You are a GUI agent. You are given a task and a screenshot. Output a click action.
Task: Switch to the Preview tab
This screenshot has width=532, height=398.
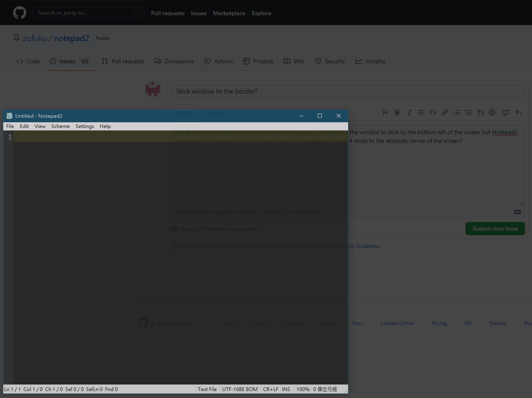point(217,113)
